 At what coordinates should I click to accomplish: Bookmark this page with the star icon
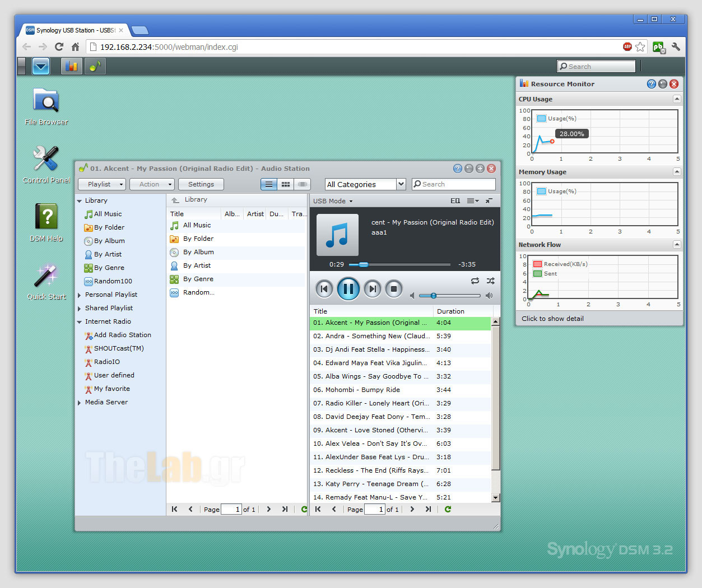(x=640, y=47)
